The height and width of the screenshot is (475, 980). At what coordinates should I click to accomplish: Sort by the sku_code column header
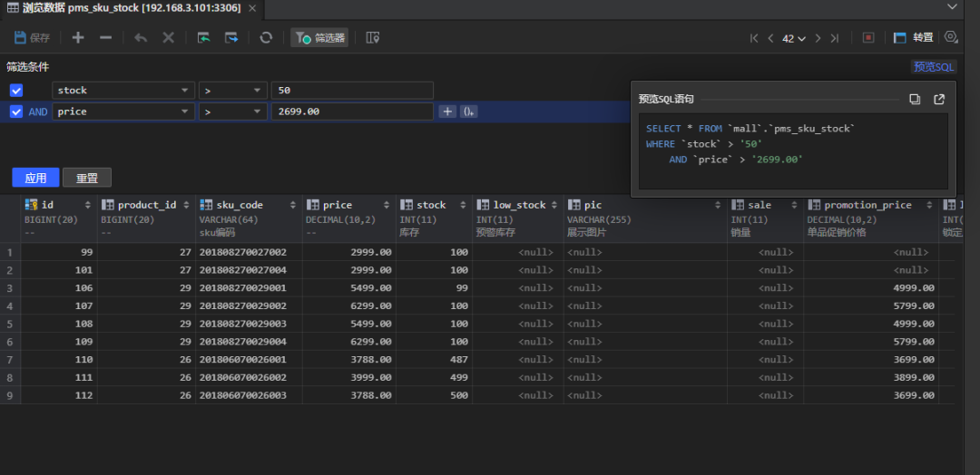tap(239, 205)
